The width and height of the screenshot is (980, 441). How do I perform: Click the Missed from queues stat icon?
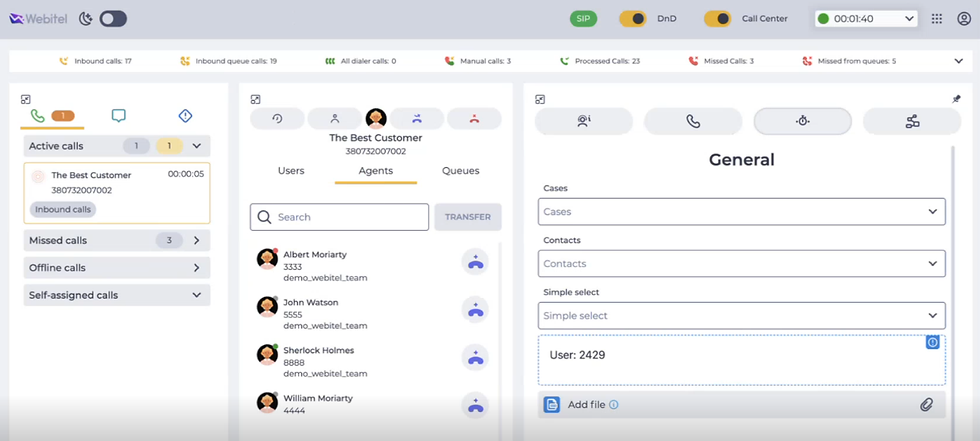(807, 61)
